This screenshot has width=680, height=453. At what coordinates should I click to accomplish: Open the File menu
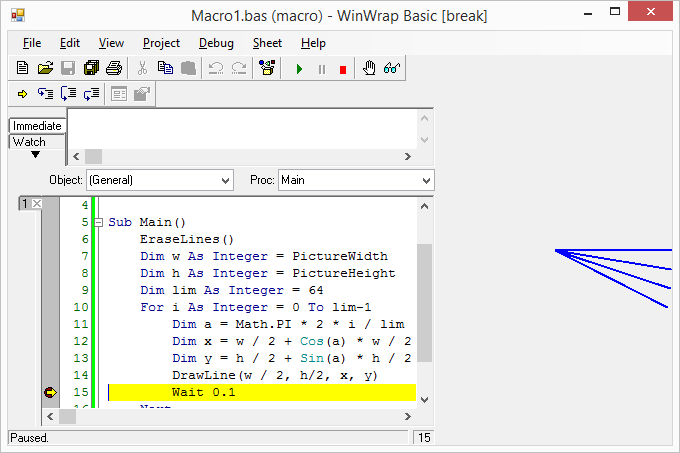(x=32, y=43)
